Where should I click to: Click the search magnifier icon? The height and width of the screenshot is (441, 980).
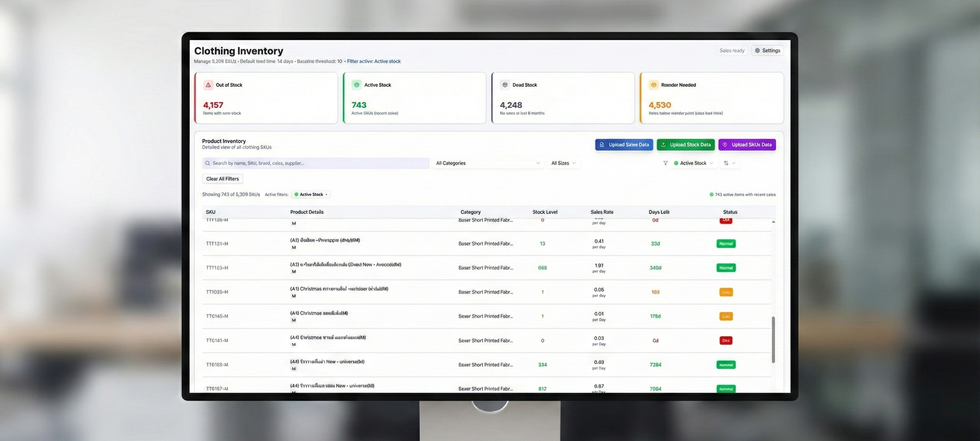tap(208, 163)
